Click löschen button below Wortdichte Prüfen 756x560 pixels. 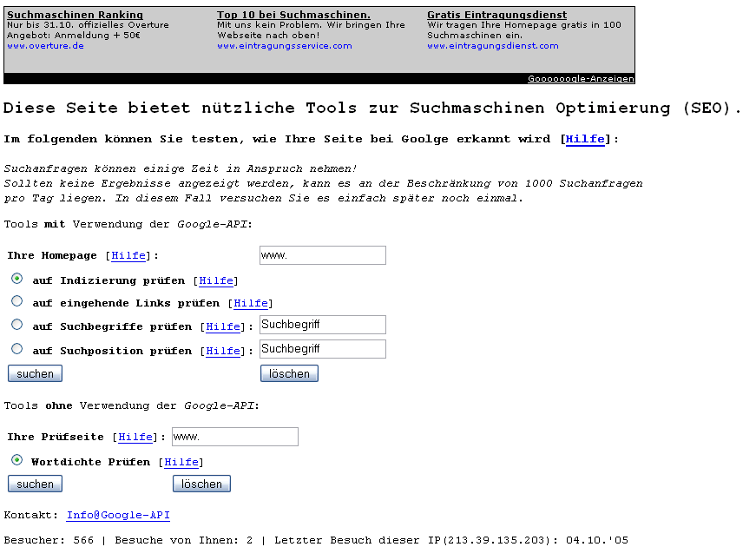pos(201,484)
